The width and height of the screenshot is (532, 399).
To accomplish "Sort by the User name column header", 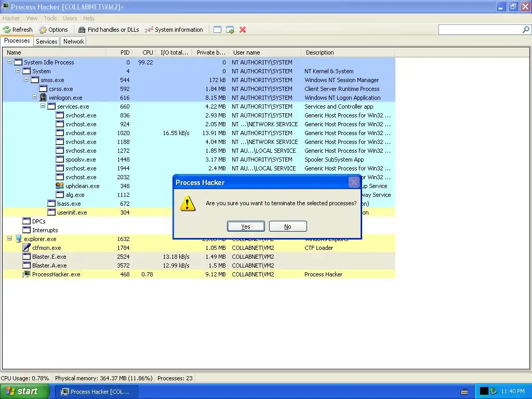I will pos(264,52).
